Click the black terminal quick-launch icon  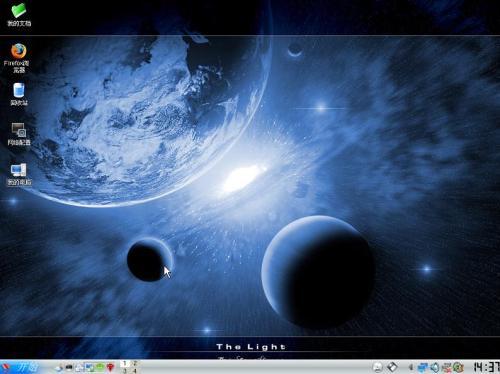pyautogui.click(x=69, y=367)
